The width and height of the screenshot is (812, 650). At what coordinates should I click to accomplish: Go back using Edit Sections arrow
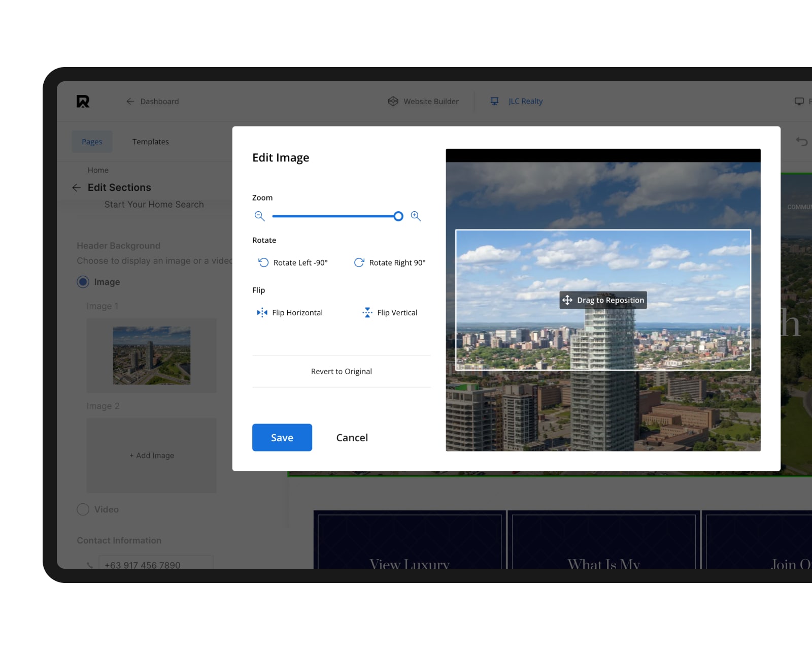(x=77, y=188)
